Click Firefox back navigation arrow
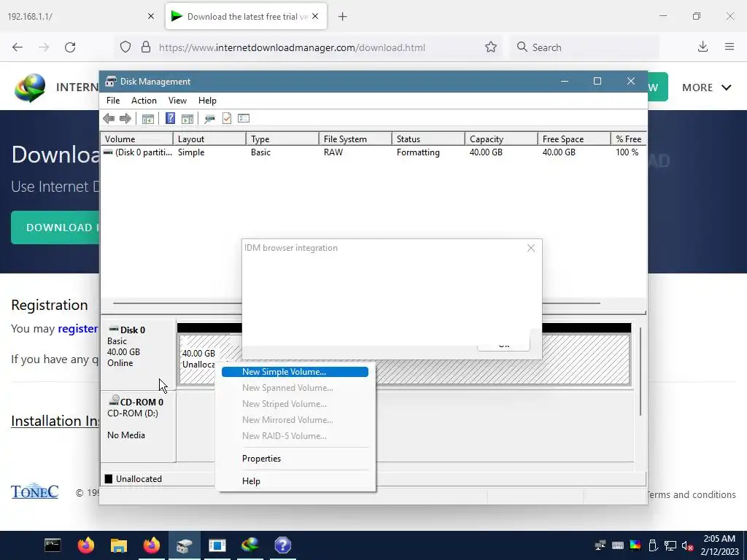747x560 pixels. [x=18, y=47]
